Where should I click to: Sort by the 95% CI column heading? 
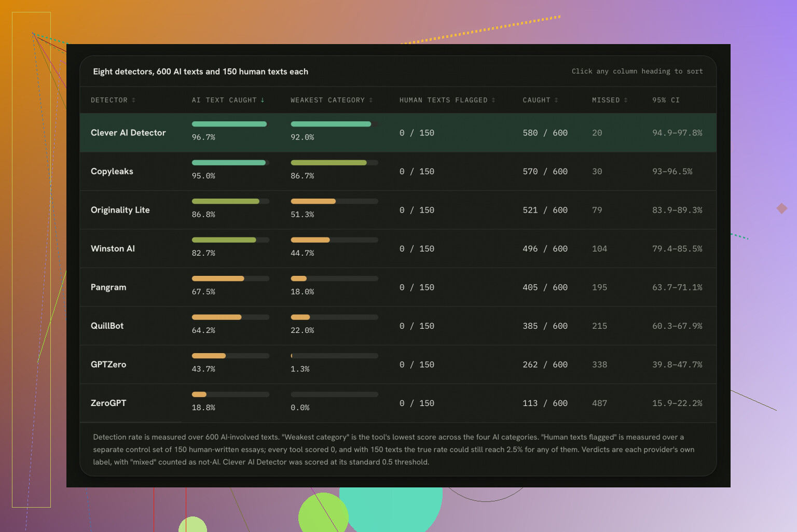[x=666, y=100]
